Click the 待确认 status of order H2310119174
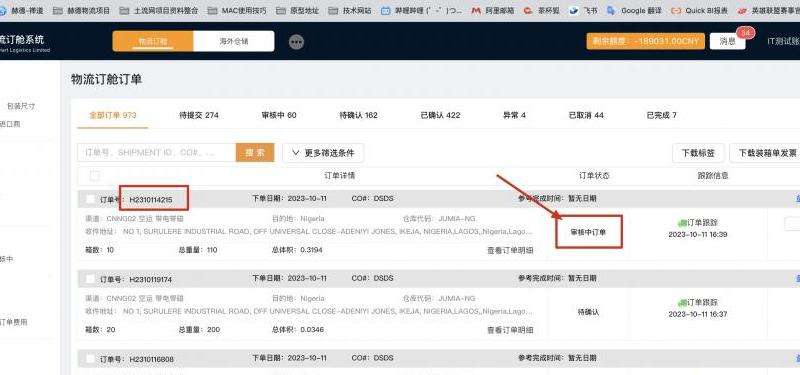Image resolution: width=800 pixels, height=375 pixels. click(588, 312)
